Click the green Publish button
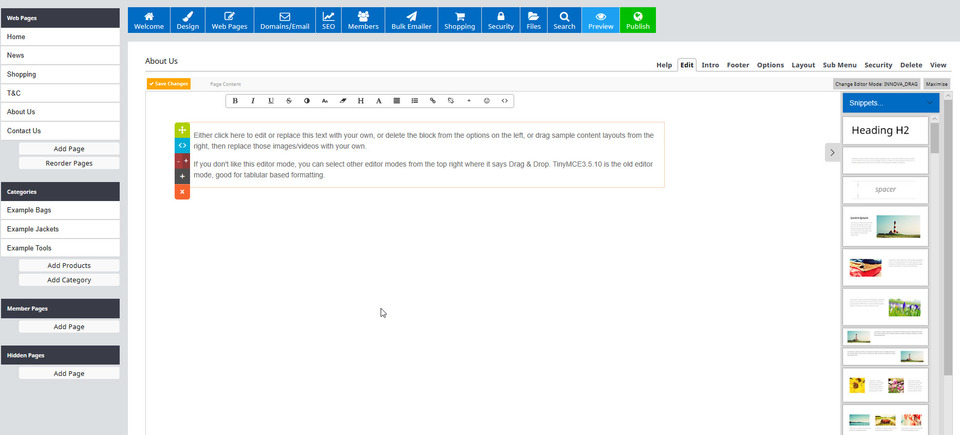The width and height of the screenshot is (960, 435). click(637, 20)
